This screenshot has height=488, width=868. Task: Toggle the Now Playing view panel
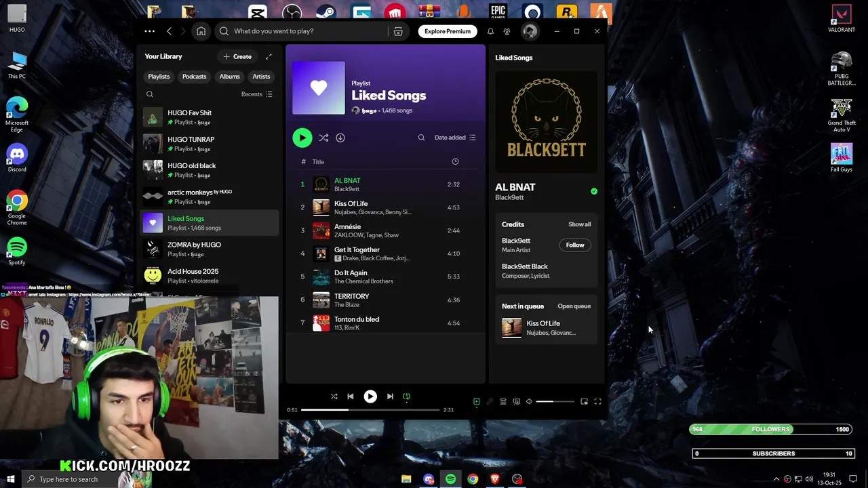coord(477,402)
